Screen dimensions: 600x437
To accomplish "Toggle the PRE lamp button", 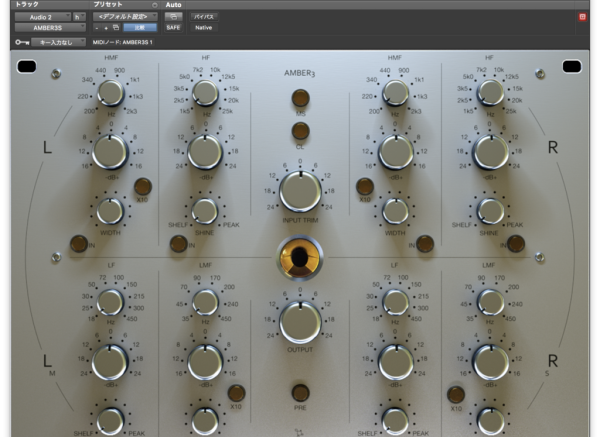I will [x=300, y=393].
